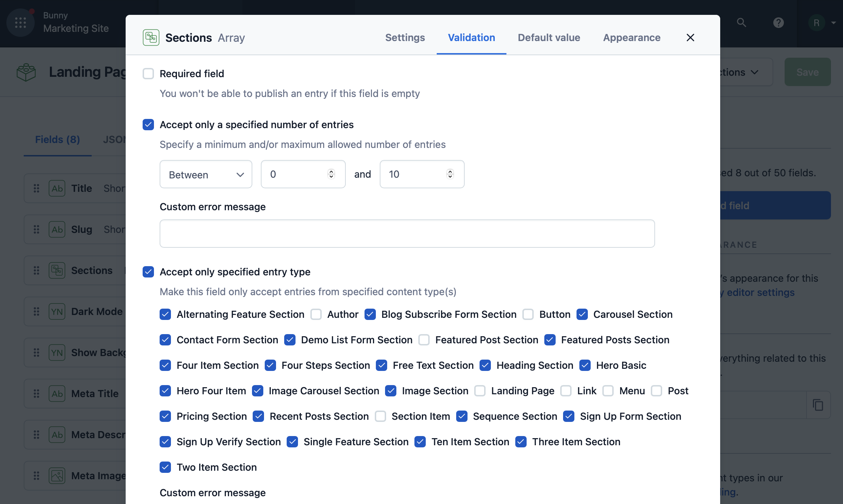Open the help question mark icon
The width and height of the screenshot is (843, 504).
click(x=778, y=23)
